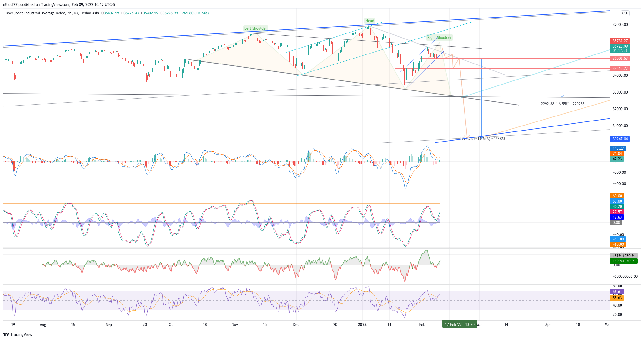Click the Aug label on time axis
Image resolution: width=644 pixels, height=340 pixels.
43,325
